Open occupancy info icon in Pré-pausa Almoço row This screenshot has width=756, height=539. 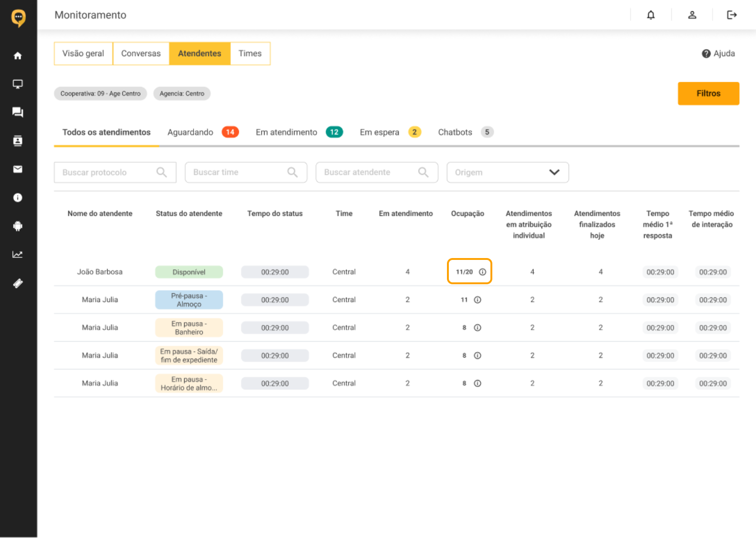coord(477,300)
